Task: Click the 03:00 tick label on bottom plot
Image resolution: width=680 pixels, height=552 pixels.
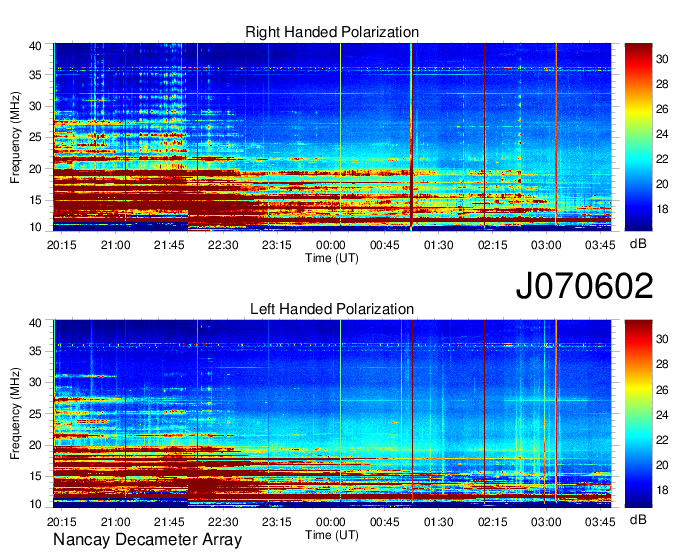Action: pyautogui.click(x=546, y=522)
